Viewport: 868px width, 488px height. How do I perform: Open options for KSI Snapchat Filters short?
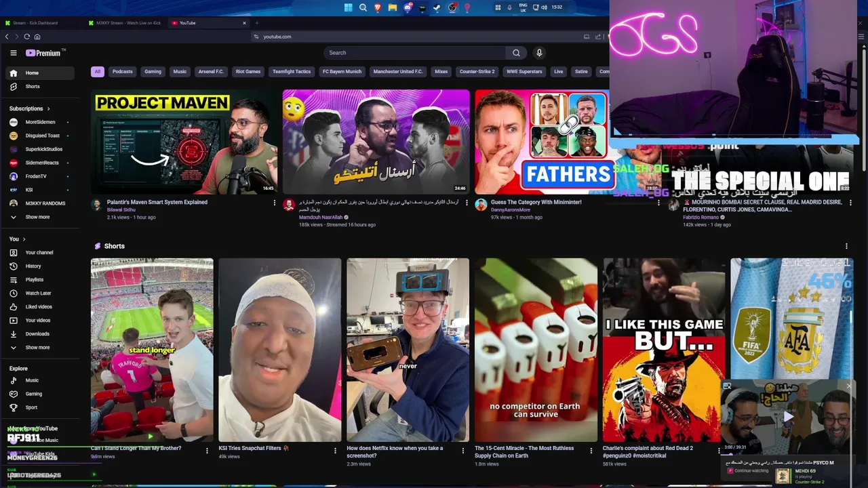(335, 451)
